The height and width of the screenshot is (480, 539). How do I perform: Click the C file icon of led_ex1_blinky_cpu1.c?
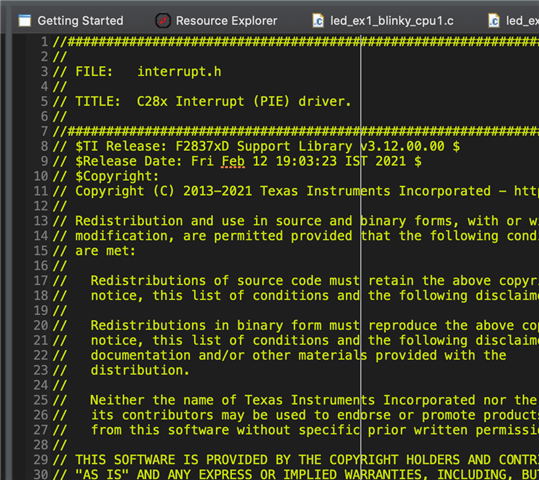[x=318, y=21]
